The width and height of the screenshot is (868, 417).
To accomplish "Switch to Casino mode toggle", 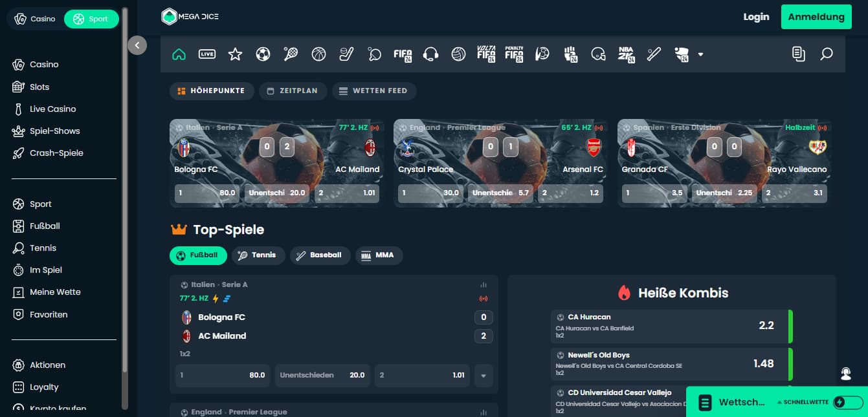I will (35, 19).
